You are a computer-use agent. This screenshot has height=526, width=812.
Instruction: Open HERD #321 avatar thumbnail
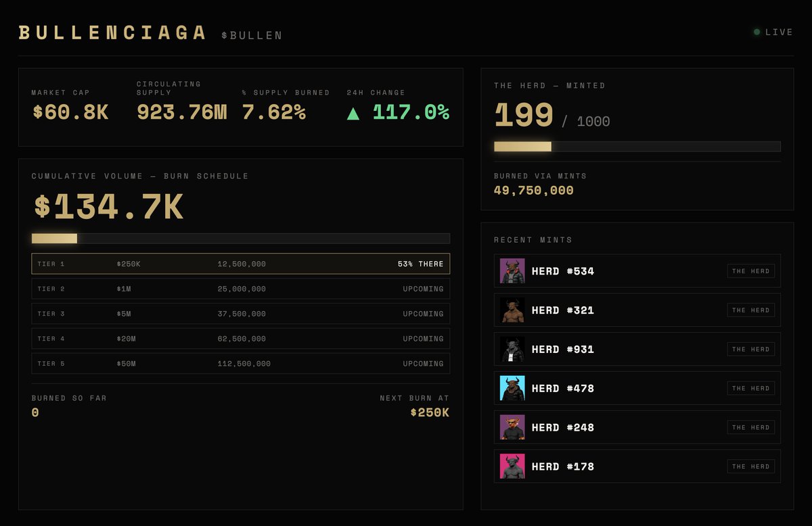tap(512, 310)
